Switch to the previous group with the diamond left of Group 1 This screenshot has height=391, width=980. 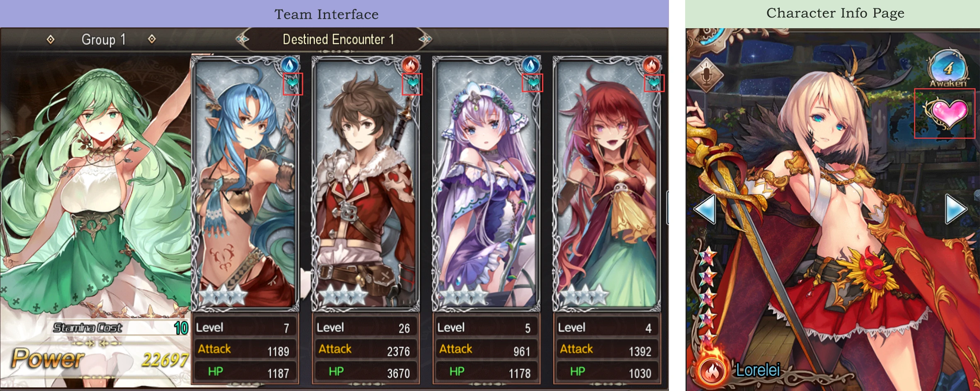pyautogui.click(x=51, y=39)
